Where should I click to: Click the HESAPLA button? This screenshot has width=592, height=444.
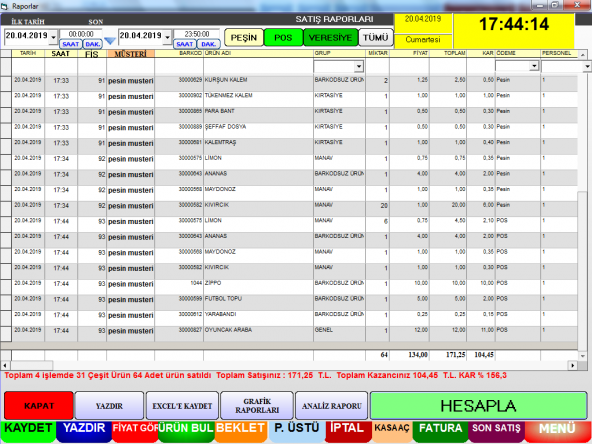pos(478,406)
